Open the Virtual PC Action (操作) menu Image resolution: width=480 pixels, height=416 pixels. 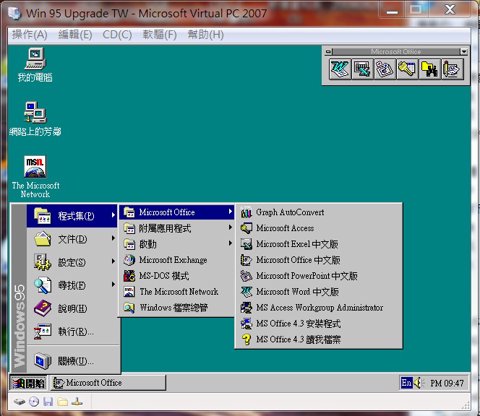(30, 34)
